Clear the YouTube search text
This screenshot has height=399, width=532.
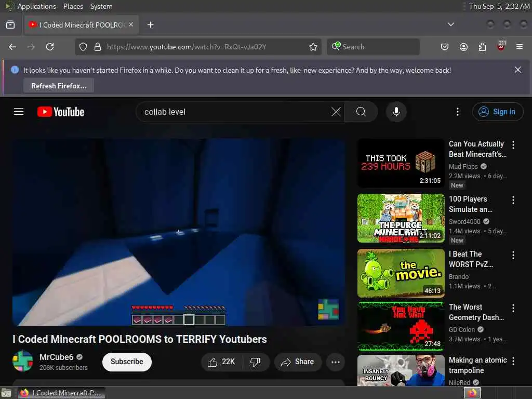pos(336,112)
